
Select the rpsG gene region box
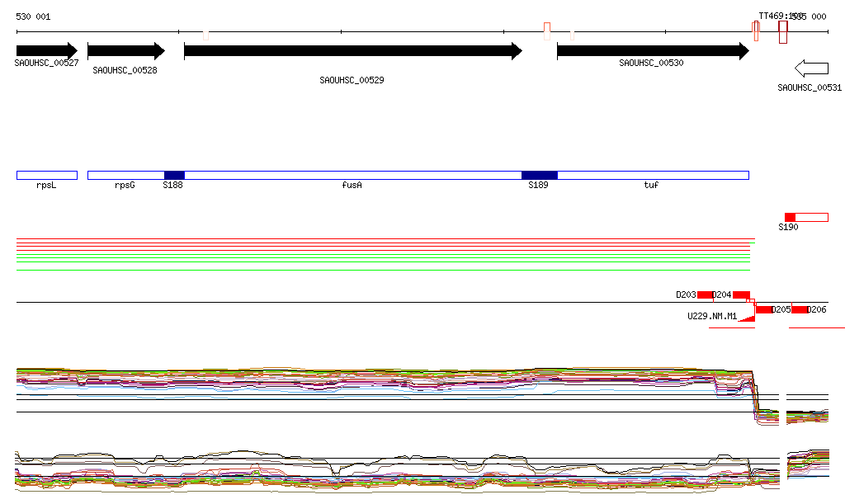pyautogui.click(x=125, y=175)
